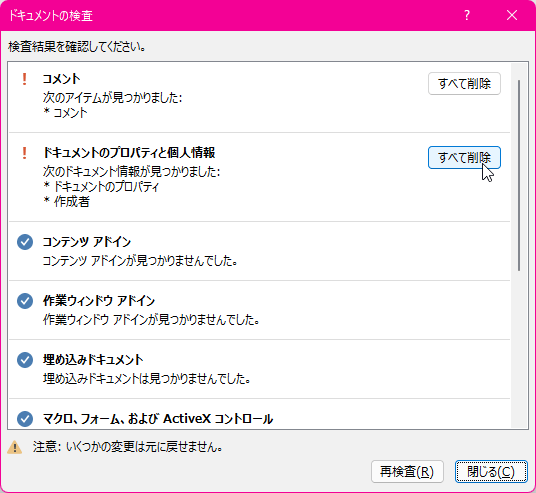Click the ドキュメントの検査 title bar text

pos(50,16)
